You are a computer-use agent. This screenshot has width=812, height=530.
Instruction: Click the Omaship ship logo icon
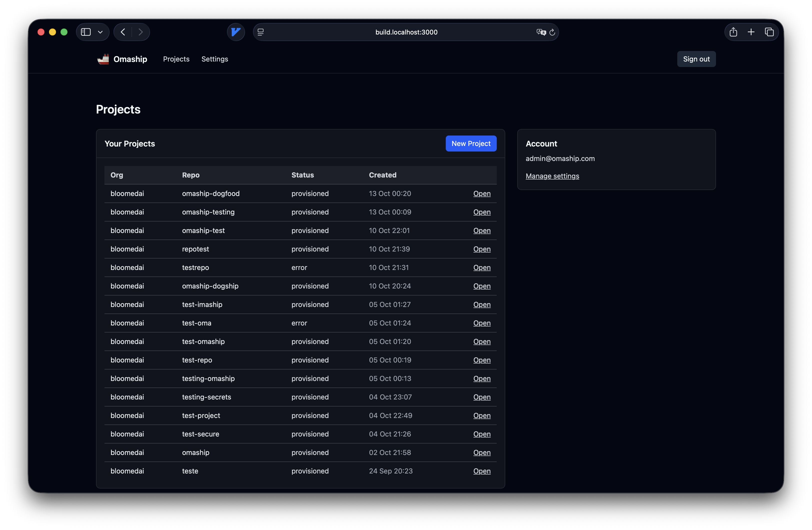tap(103, 59)
